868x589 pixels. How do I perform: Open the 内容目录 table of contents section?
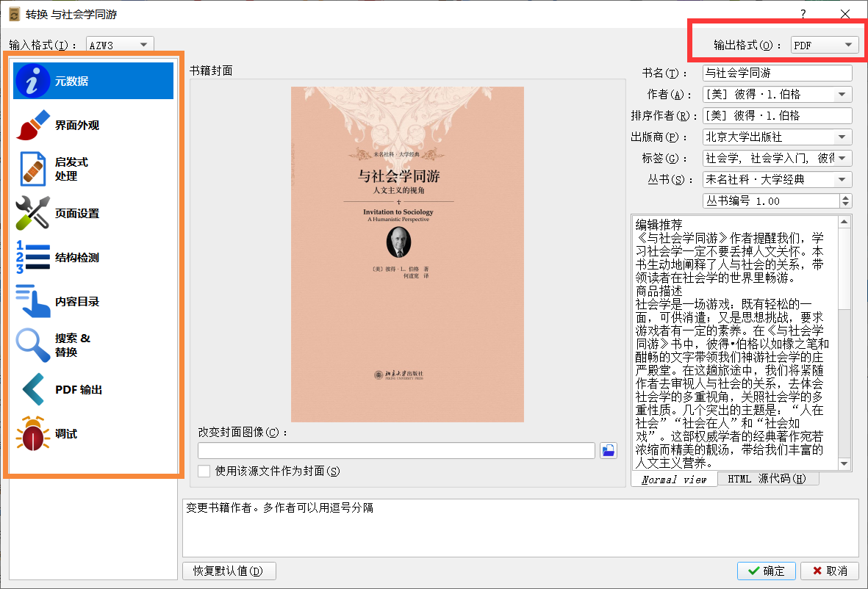(93, 301)
